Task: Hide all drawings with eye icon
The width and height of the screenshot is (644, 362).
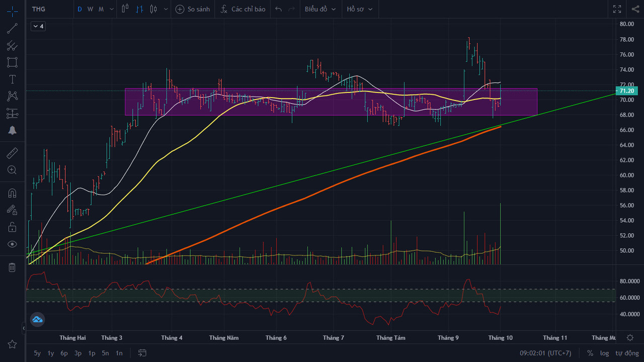Action: coord(12,244)
